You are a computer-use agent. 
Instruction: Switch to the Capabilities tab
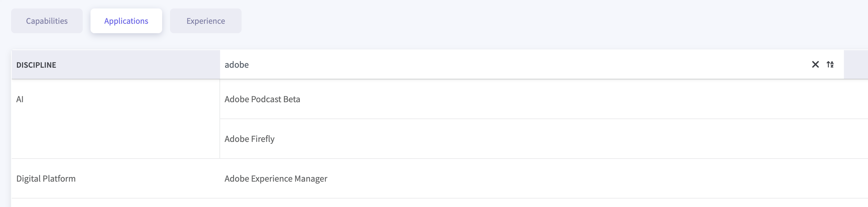pos(47,21)
